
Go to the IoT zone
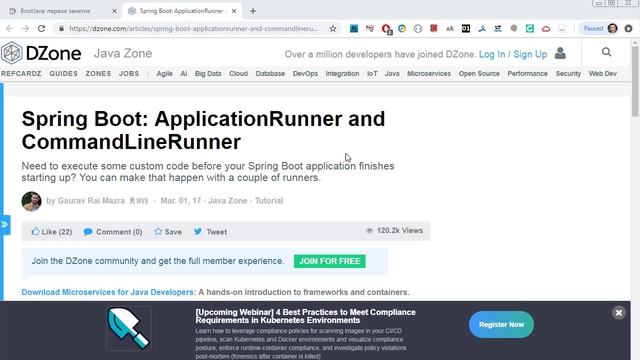pyautogui.click(x=372, y=73)
